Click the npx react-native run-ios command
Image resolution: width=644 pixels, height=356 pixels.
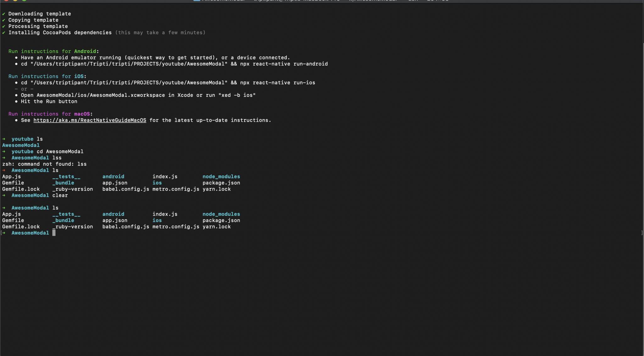[x=277, y=83]
